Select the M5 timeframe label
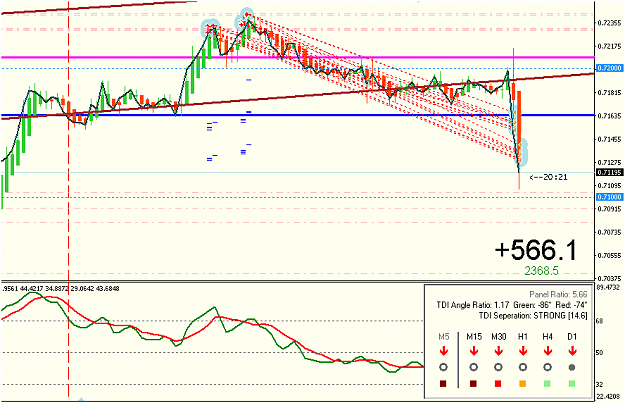The height and width of the screenshot is (403, 625). pyautogui.click(x=444, y=337)
